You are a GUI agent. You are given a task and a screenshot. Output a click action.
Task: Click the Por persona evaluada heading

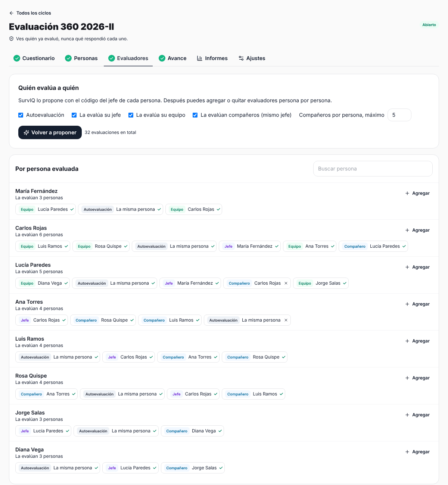tap(47, 169)
